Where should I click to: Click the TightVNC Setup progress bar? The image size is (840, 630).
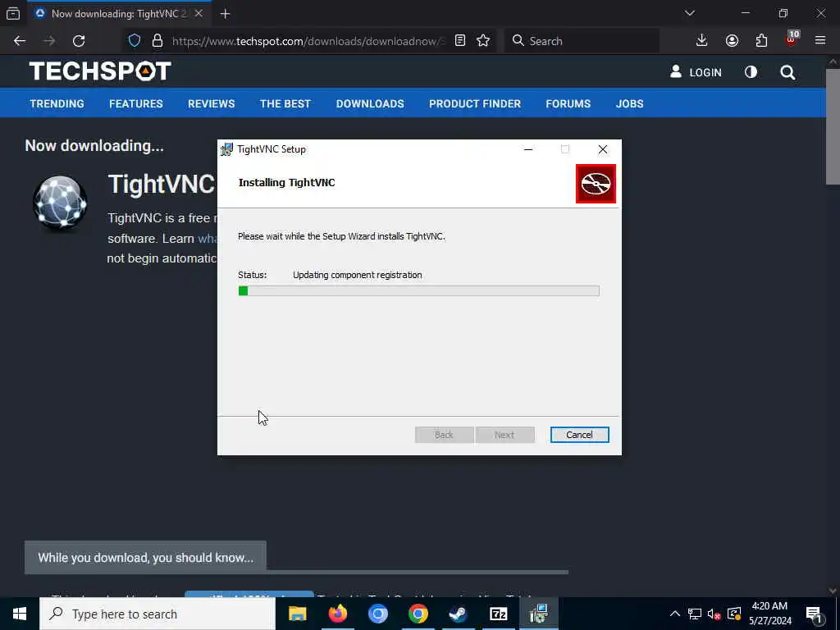click(x=418, y=291)
